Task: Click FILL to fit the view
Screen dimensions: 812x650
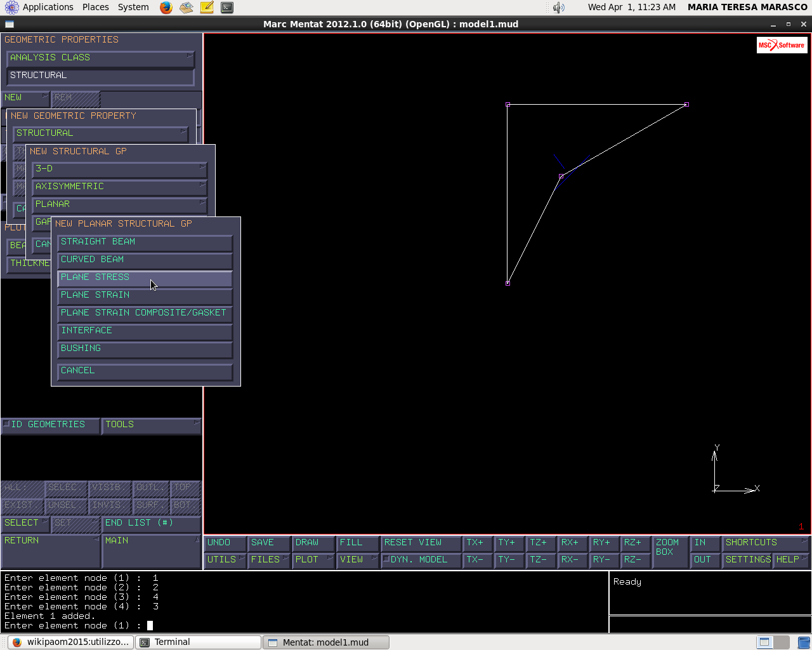Action: (358, 543)
